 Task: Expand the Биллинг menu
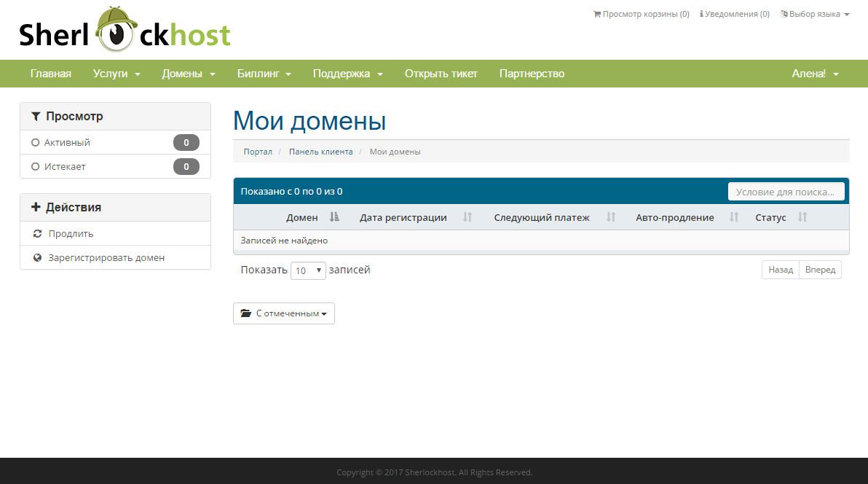click(264, 74)
